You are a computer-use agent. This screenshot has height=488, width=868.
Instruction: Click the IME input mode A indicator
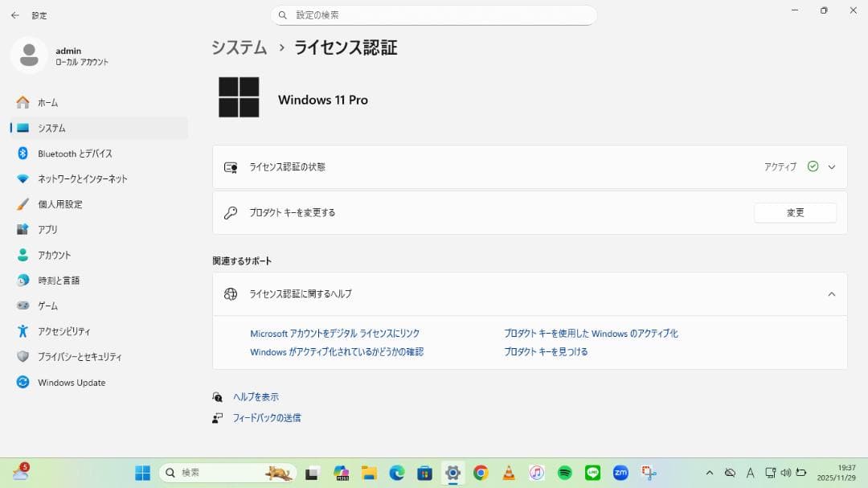tap(750, 473)
